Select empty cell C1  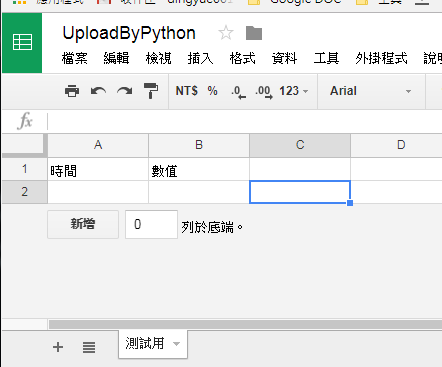click(x=300, y=169)
